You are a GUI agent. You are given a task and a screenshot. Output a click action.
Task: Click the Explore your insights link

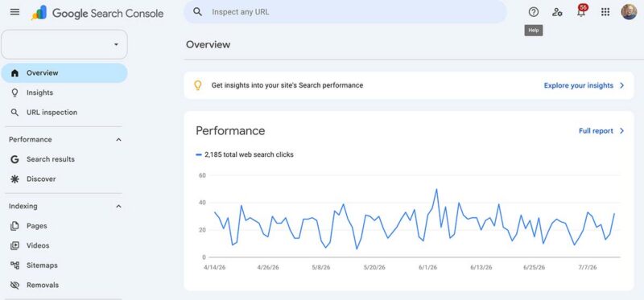tap(578, 85)
